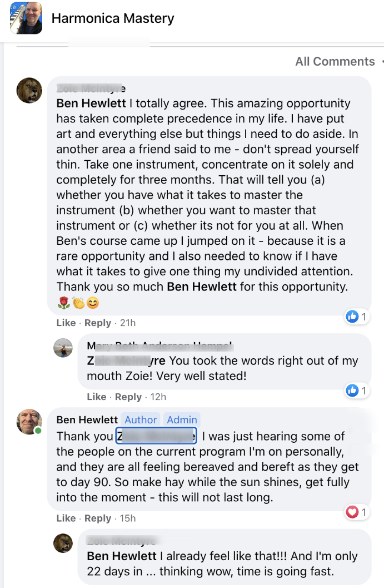Click the lion avatar on the last reply
384x588 pixels.
pos(63,543)
